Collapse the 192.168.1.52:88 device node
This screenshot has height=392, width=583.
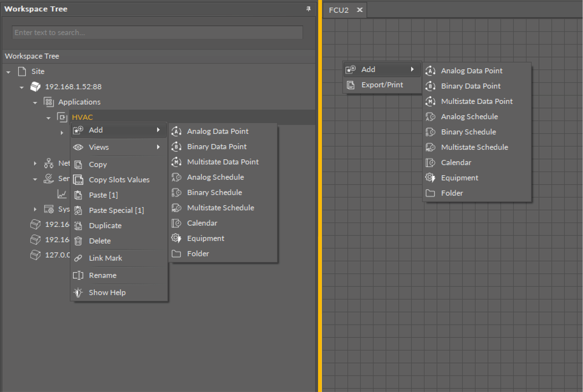22,87
